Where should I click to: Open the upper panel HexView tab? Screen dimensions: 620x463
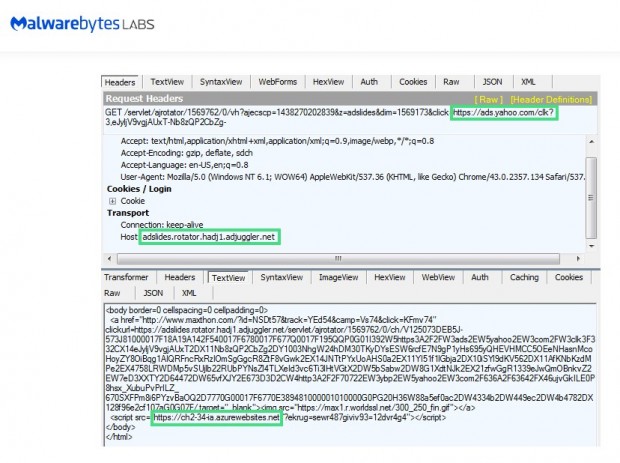point(328,82)
